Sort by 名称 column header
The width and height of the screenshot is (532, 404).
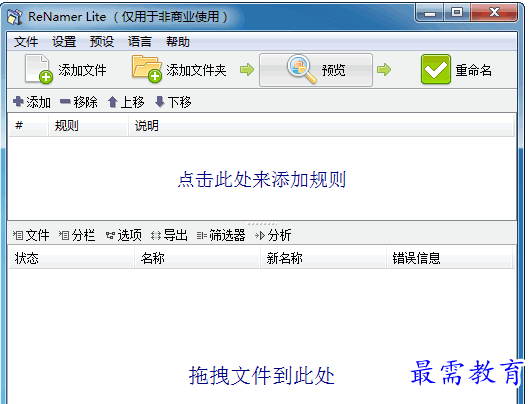coord(197,258)
